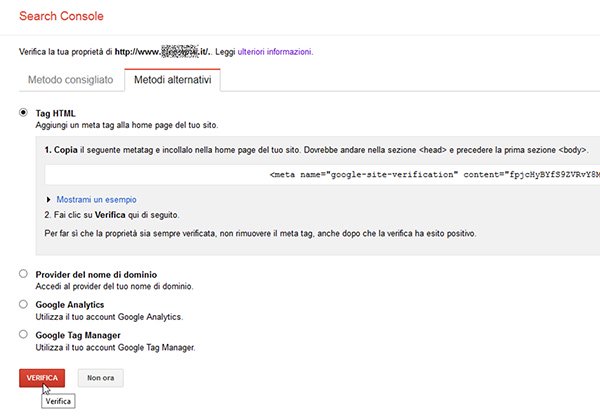Choose Provider del nome di dominio radio option

coord(23,274)
